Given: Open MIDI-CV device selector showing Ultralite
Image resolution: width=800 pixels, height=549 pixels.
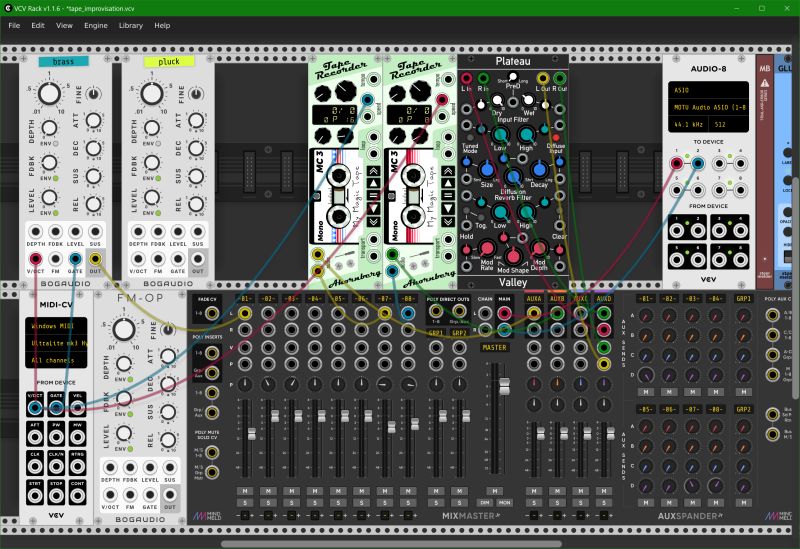Looking at the screenshot, I should click(56, 343).
